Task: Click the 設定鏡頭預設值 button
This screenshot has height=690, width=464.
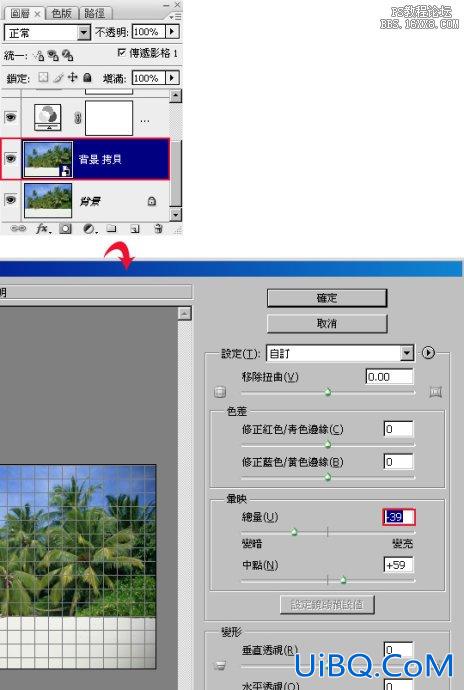Action: (327, 605)
